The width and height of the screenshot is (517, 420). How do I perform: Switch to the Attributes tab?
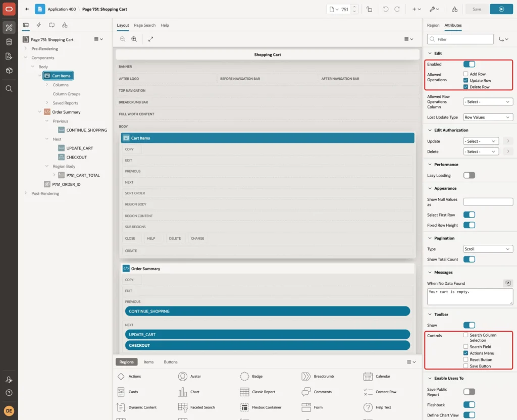click(x=453, y=25)
